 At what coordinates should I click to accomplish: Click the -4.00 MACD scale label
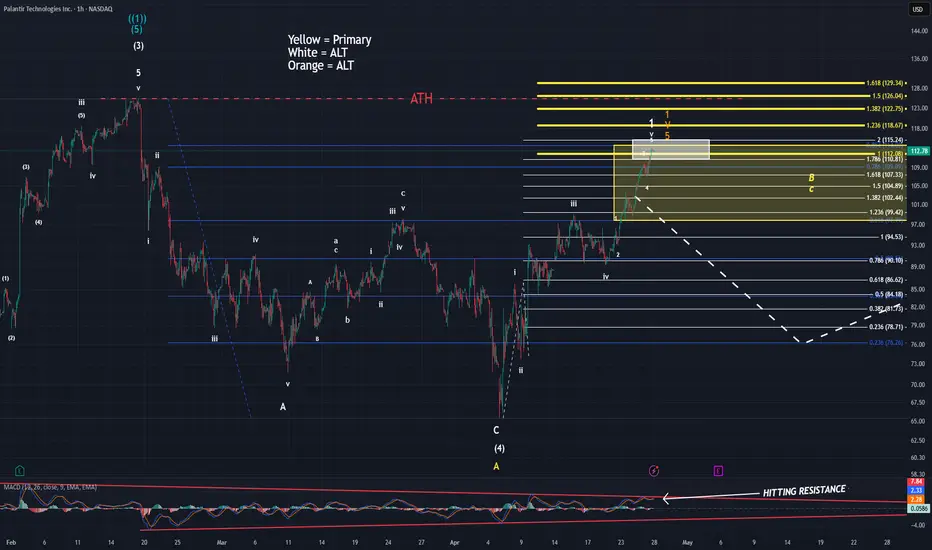(x=918, y=525)
